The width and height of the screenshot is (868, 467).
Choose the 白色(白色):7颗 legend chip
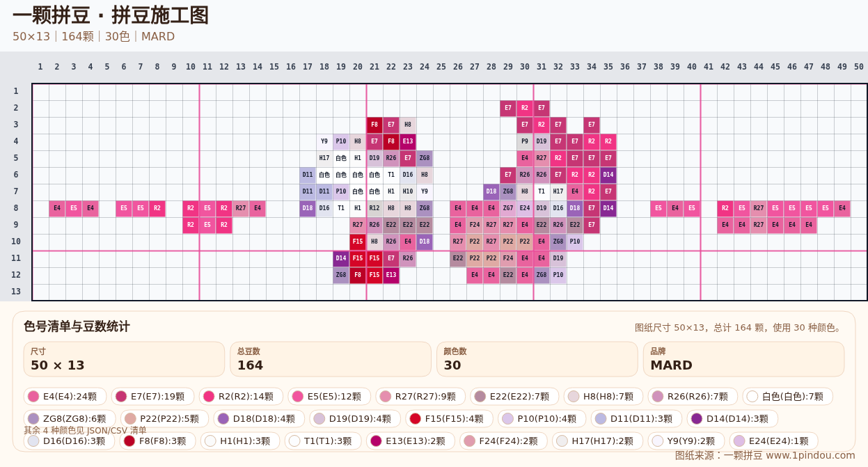787,397
